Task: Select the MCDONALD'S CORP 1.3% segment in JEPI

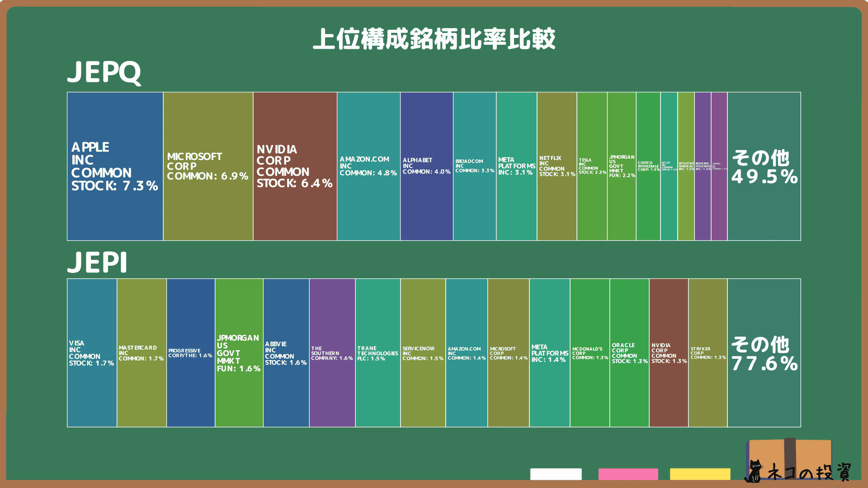Action: coord(590,352)
